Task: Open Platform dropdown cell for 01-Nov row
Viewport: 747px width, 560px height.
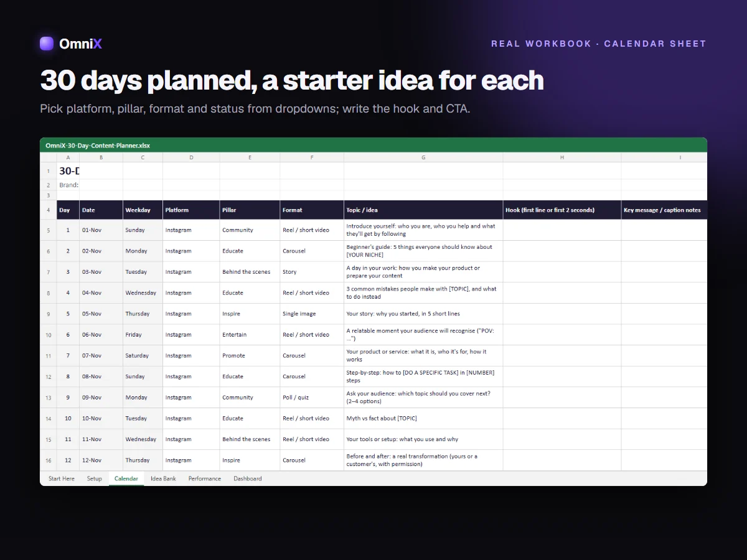Action: click(191, 230)
